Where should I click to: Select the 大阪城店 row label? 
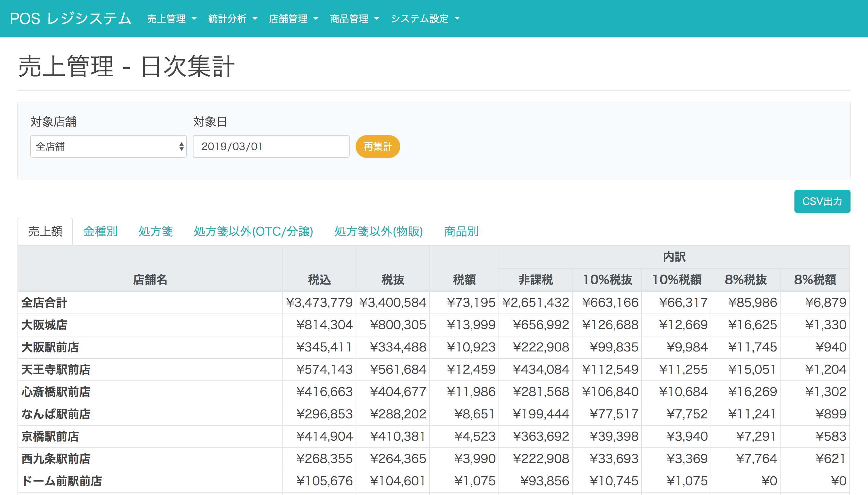click(44, 325)
